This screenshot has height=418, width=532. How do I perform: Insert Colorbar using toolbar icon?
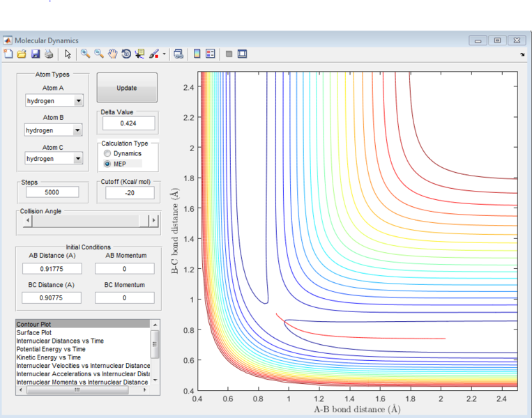click(197, 54)
